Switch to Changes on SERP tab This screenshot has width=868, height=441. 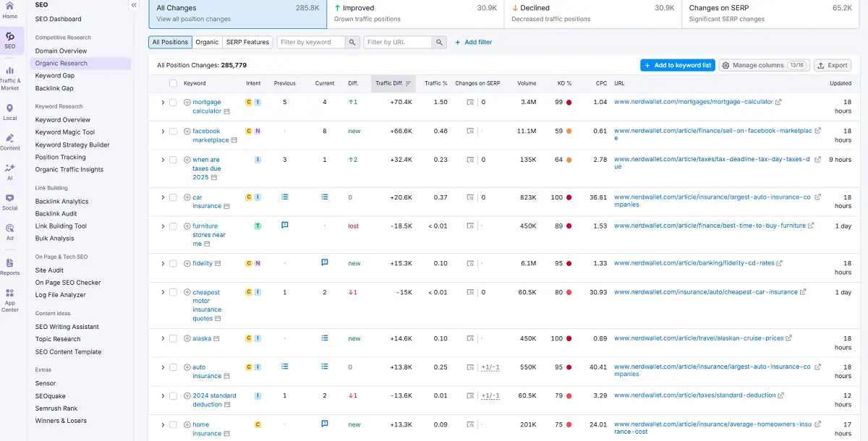pos(770,14)
